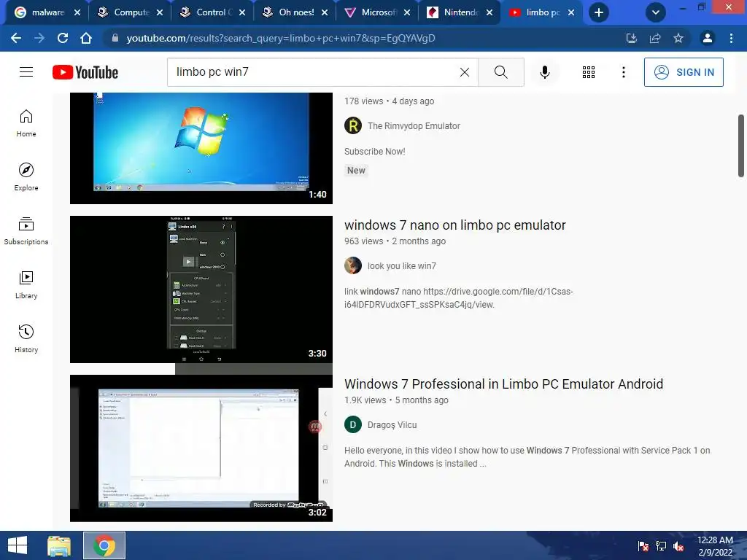Open a new tab with the plus button
The width and height of the screenshot is (747, 560).
click(599, 12)
